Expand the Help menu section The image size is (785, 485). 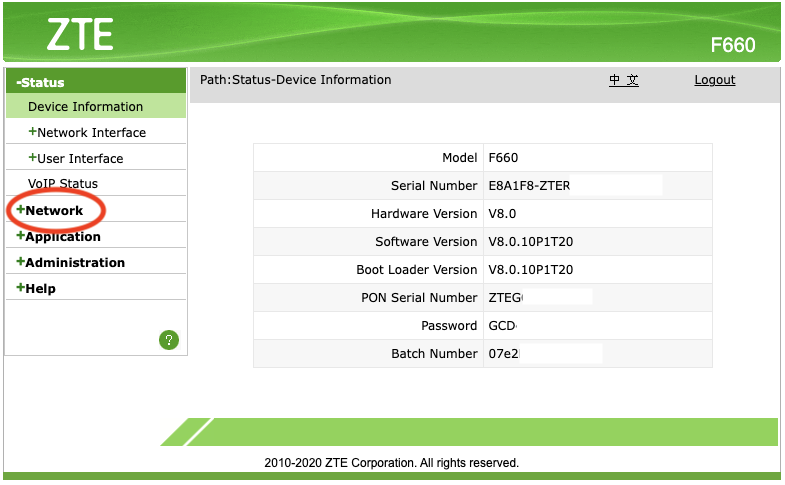click(36, 288)
